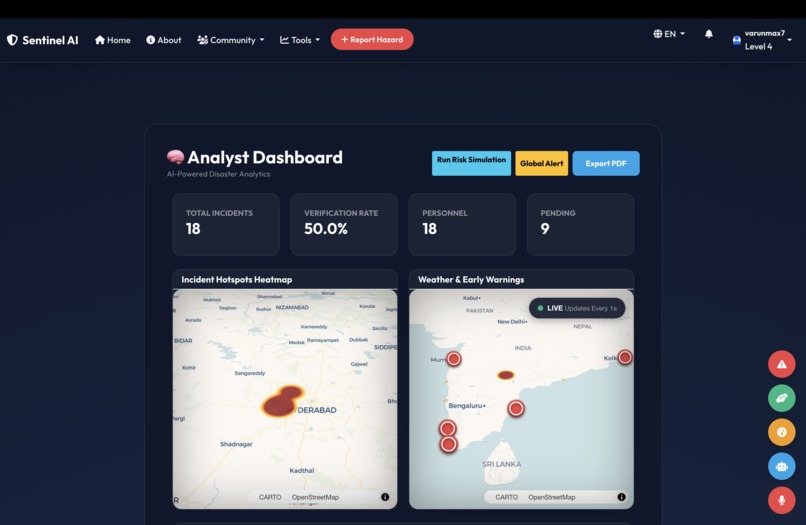Click the user avatar icon
Screen dimensions: 806x525
(737, 40)
